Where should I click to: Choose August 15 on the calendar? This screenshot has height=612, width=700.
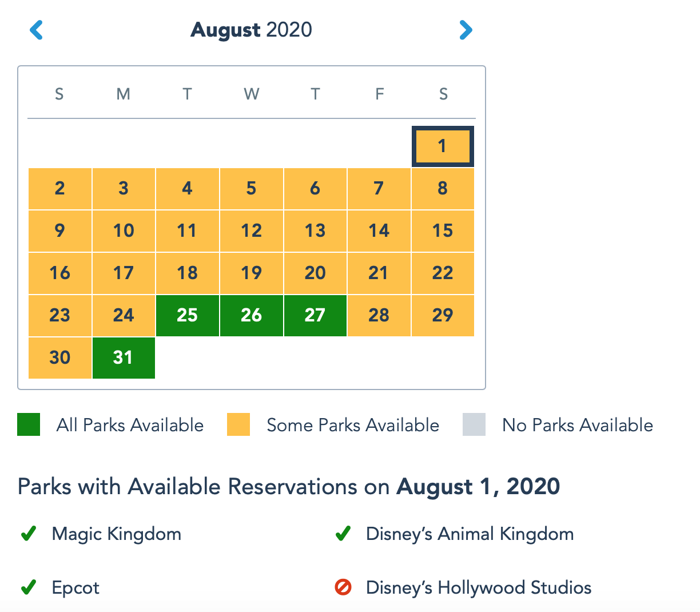(443, 231)
